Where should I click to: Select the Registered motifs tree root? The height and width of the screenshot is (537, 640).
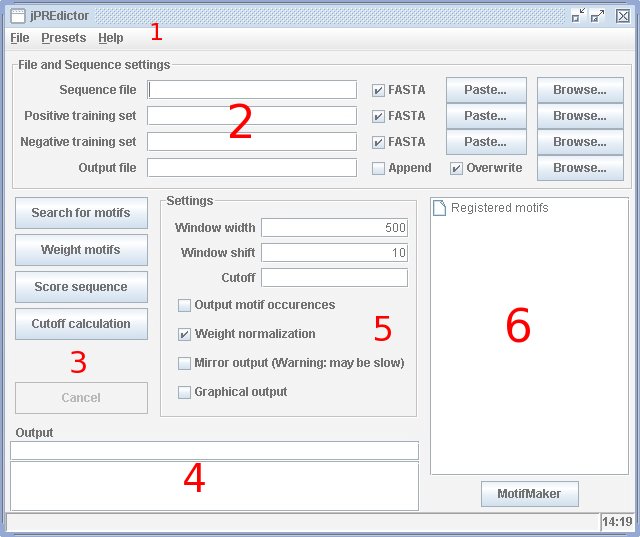click(x=499, y=208)
